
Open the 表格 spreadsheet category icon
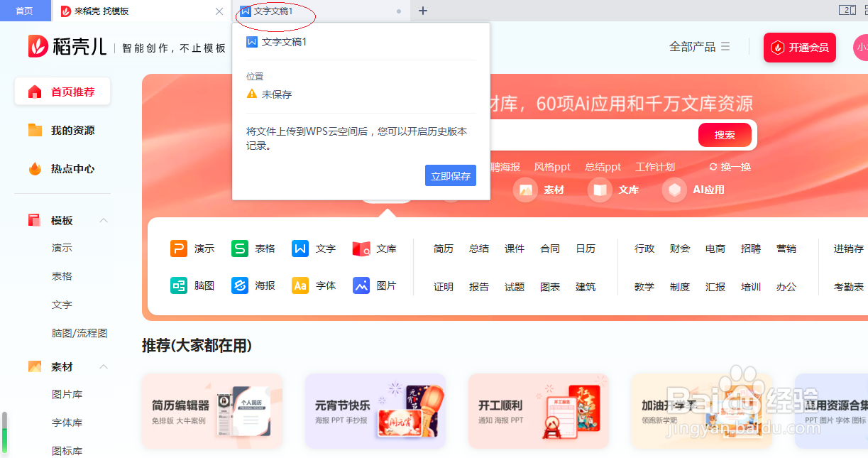240,249
